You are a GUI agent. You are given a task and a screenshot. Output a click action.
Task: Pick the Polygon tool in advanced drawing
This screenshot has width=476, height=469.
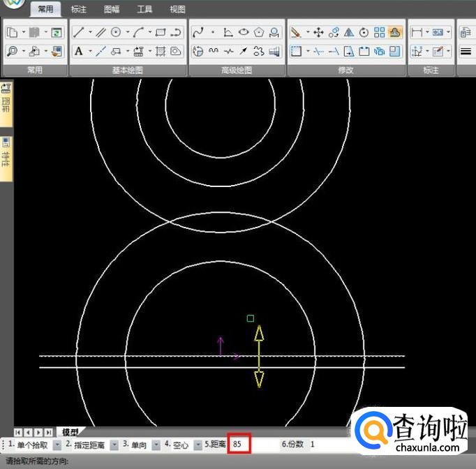click(260, 32)
